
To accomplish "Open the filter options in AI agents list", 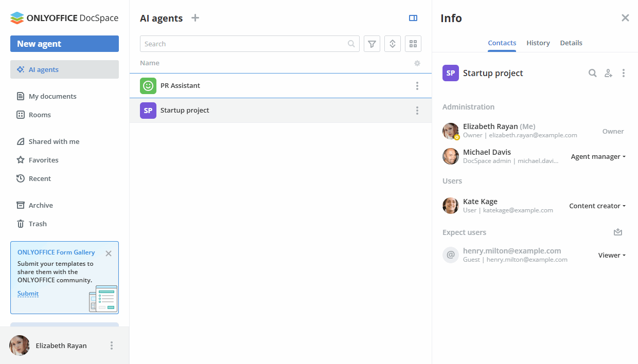I will pyautogui.click(x=372, y=44).
